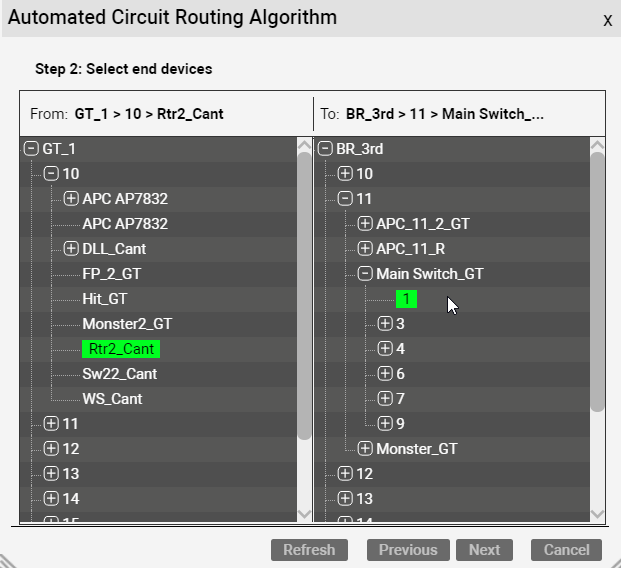Expand the Monster_GT node
The width and height of the screenshot is (621, 568).
click(x=365, y=449)
